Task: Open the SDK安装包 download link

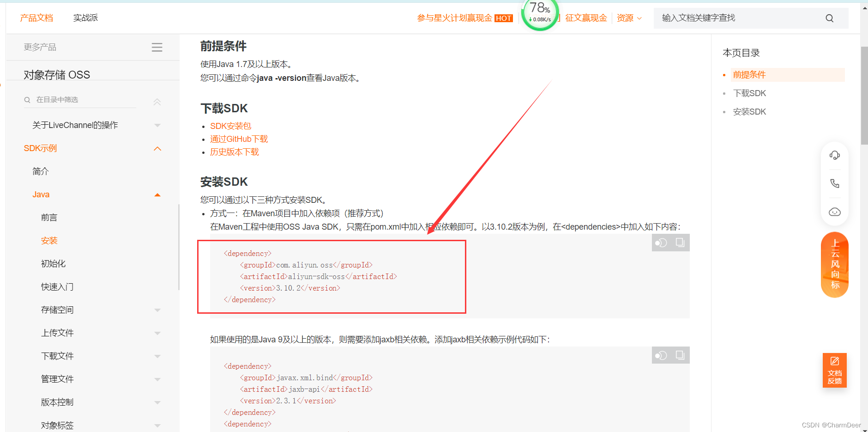Action: point(230,126)
